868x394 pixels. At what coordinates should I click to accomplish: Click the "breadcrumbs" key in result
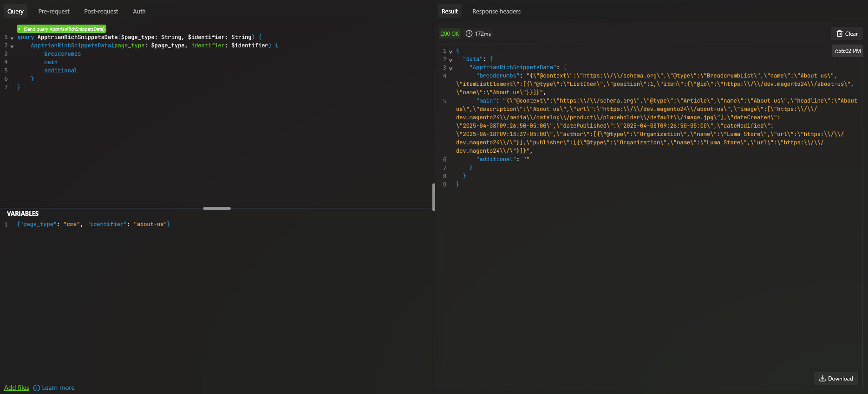(498, 76)
